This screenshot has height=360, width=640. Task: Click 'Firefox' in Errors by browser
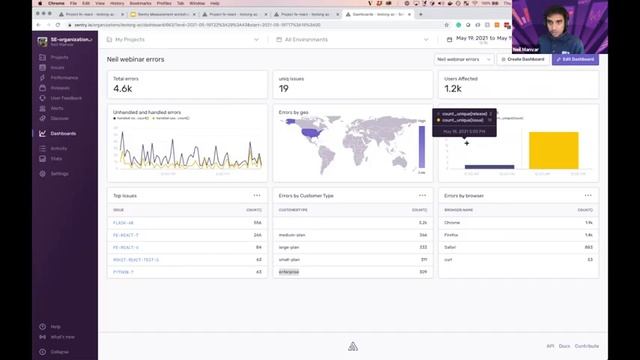[451, 235]
